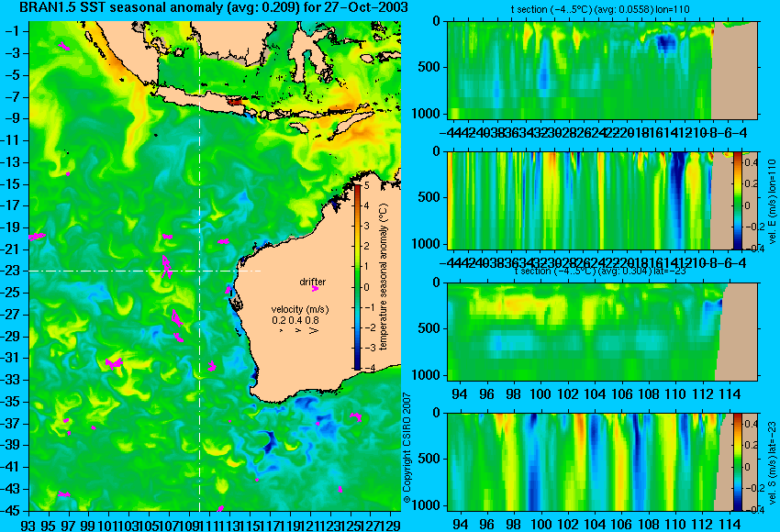Click the 'velocity (m/s)' legend label

coord(300,309)
